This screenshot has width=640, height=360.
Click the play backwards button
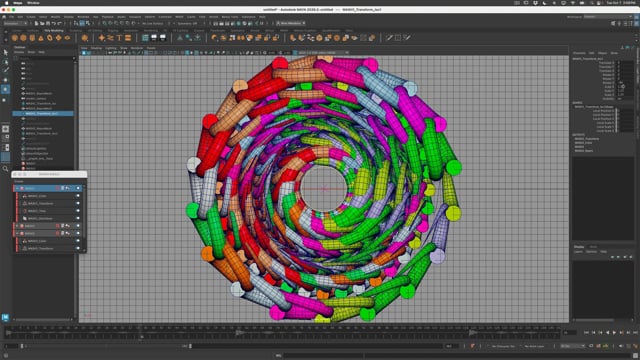tap(607, 333)
